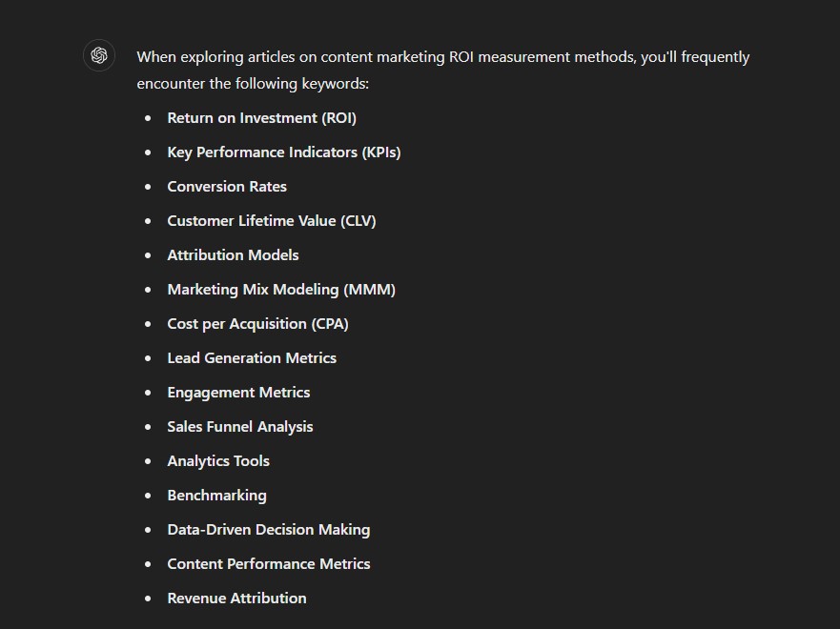Click the 'Revenue Attribution' list item
The width and height of the screenshot is (840, 629).
point(236,598)
